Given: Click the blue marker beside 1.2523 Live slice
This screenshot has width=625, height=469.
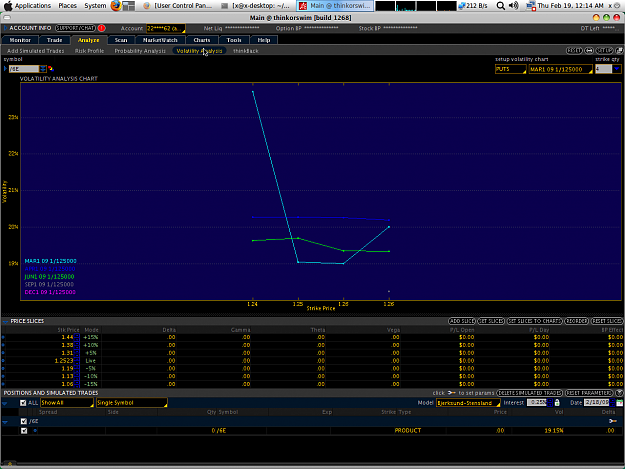Looking at the screenshot, I should [x=3, y=361].
